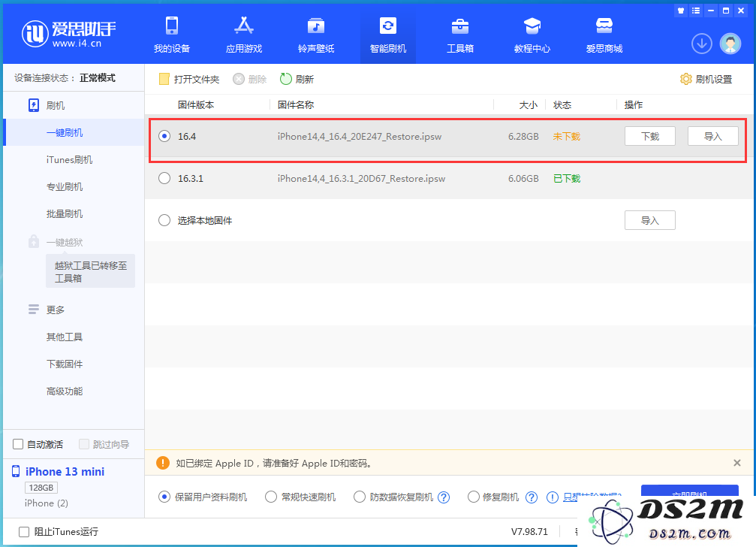
Task: Choose 常规快速刷机 option
Action: 271,497
